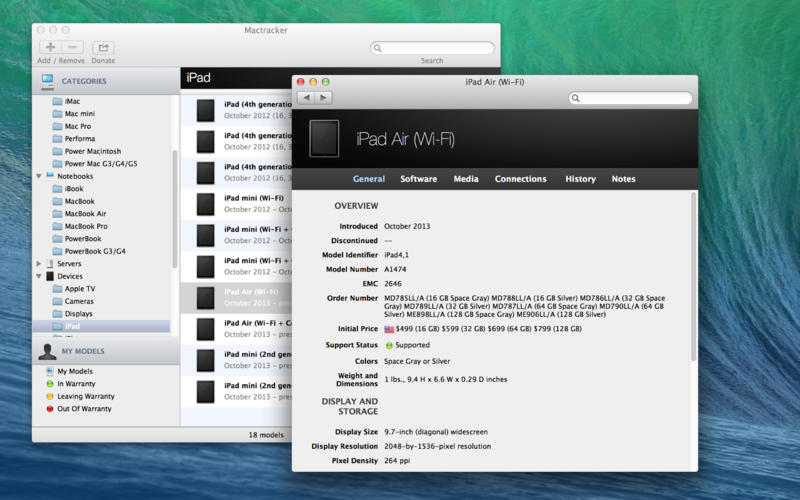Screen dimensions: 800x500
Task: Click the MY MODELS header person icon
Action: 47,351
